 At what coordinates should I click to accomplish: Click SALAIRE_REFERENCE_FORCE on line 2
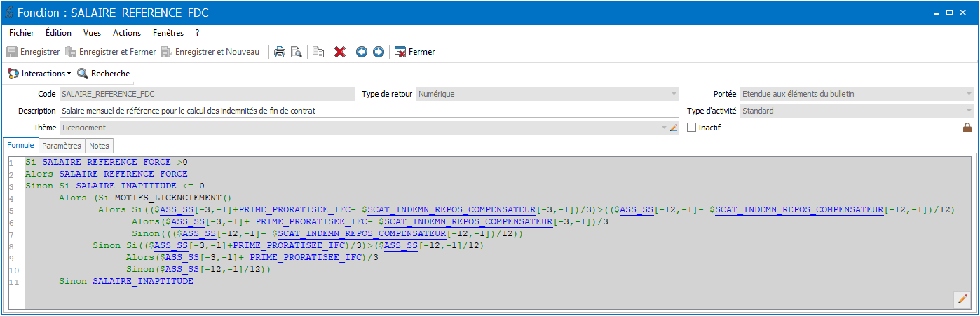(123, 173)
